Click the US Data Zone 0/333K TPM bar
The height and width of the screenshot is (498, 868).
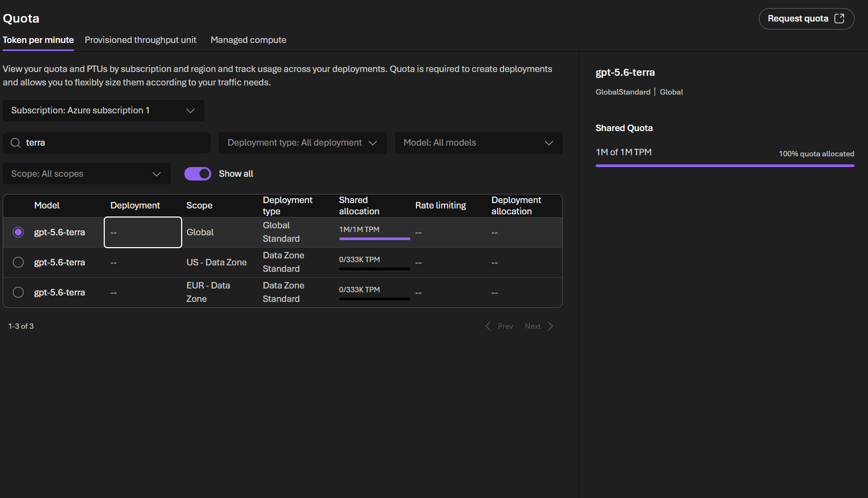(x=375, y=269)
